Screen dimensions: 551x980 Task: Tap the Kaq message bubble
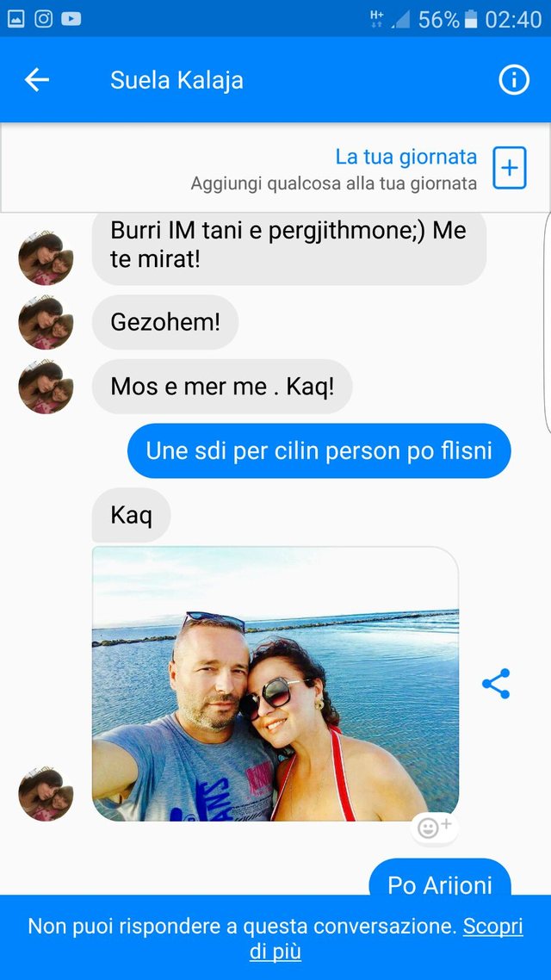click(131, 515)
